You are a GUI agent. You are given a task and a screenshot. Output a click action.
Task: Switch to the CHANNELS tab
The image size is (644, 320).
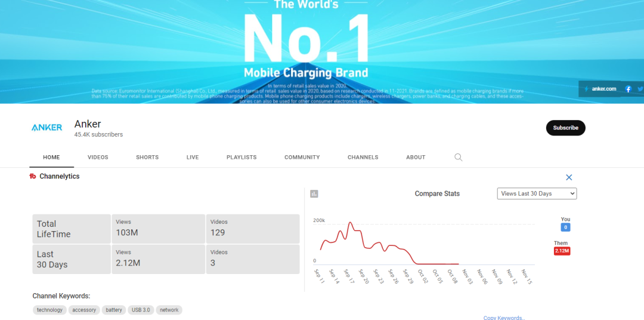[363, 157]
